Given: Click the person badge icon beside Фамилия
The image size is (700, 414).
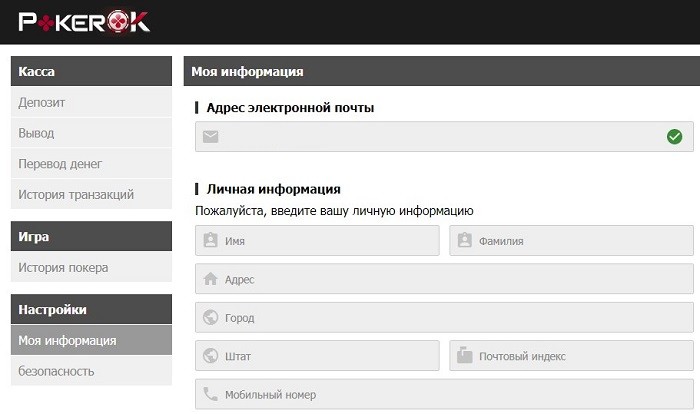Looking at the screenshot, I should point(464,240).
